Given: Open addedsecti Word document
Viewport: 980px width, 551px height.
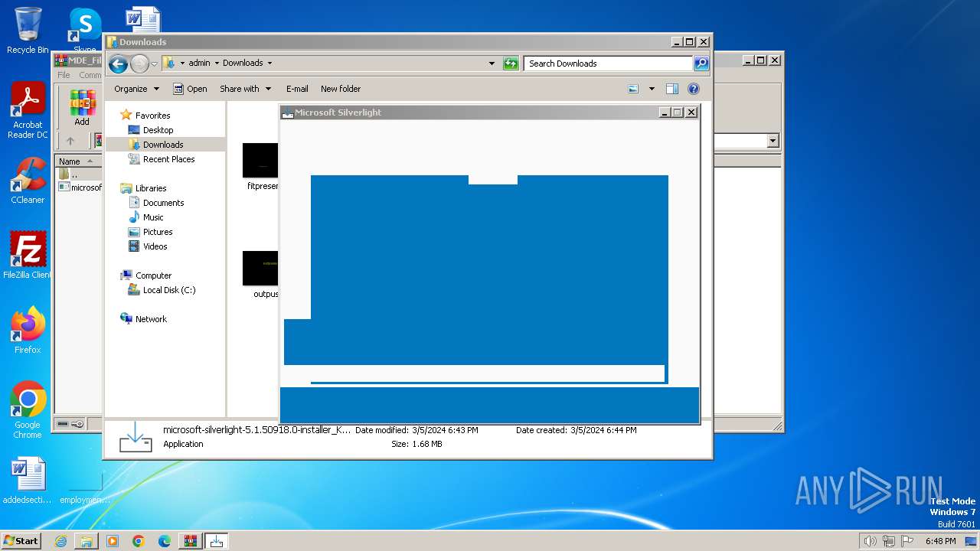Looking at the screenshot, I should [28, 481].
